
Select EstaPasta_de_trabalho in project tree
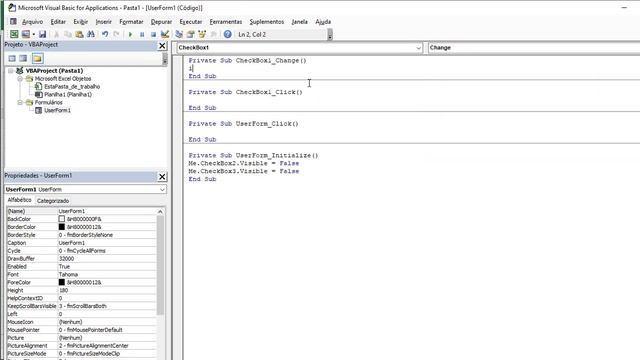point(72,87)
